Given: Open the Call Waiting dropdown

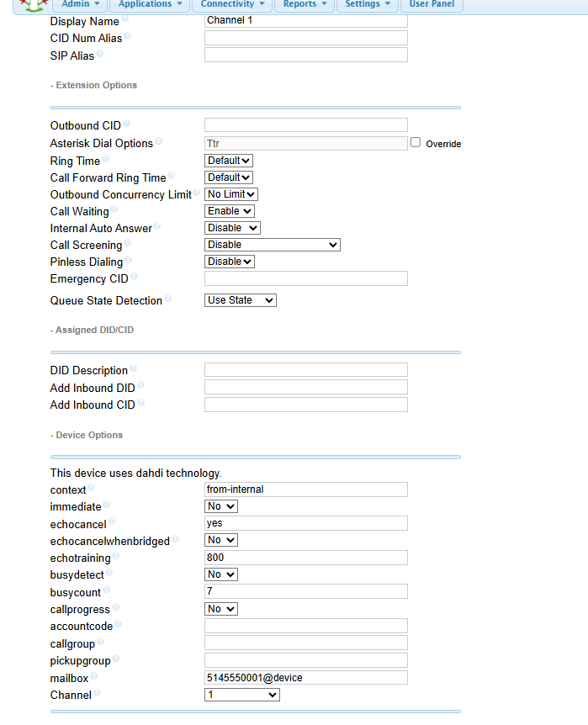Looking at the screenshot, I should click(x=230, y=211).
